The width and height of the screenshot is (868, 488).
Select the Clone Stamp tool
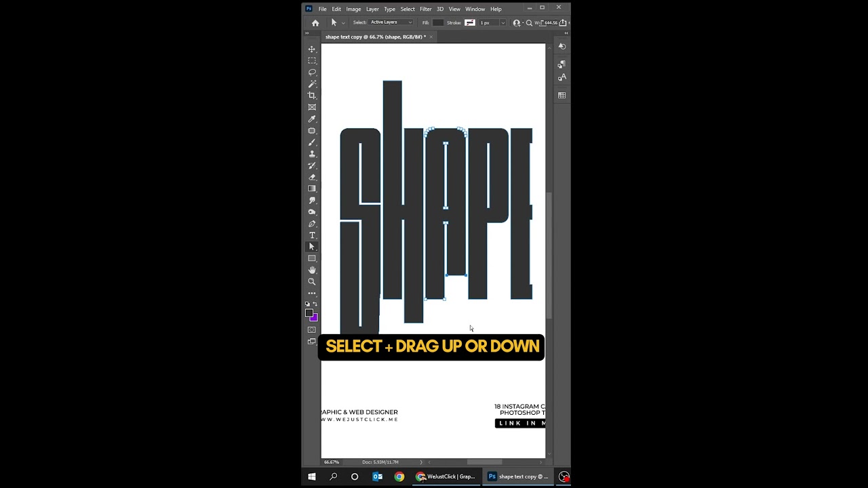coord(312,154)
